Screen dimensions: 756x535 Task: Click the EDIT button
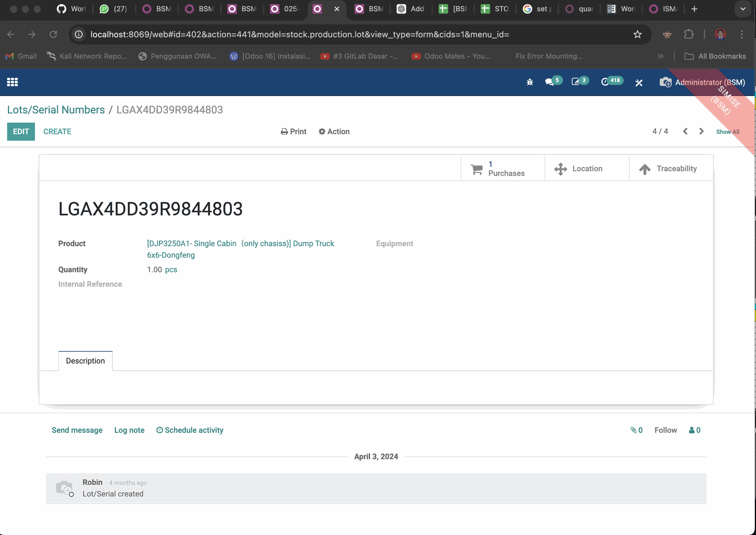click(x=21, y=132)
